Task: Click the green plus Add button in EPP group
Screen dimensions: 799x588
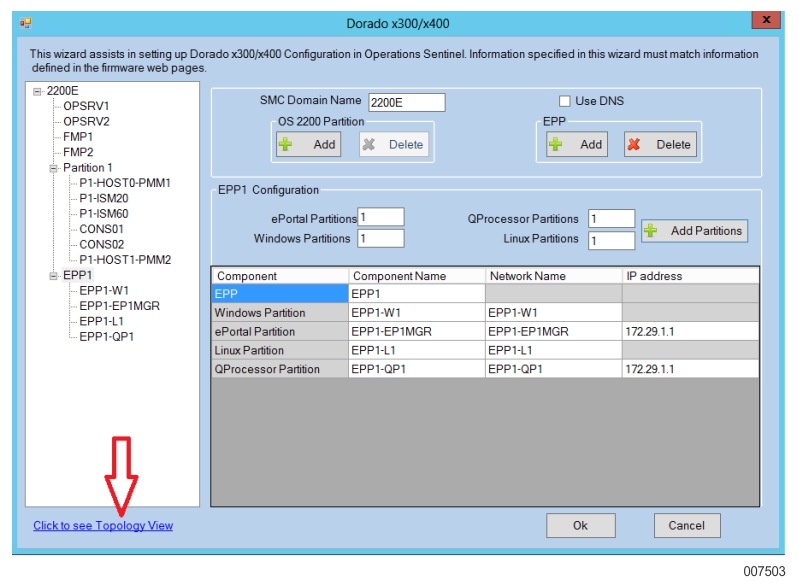Action: tap(576, 144)
